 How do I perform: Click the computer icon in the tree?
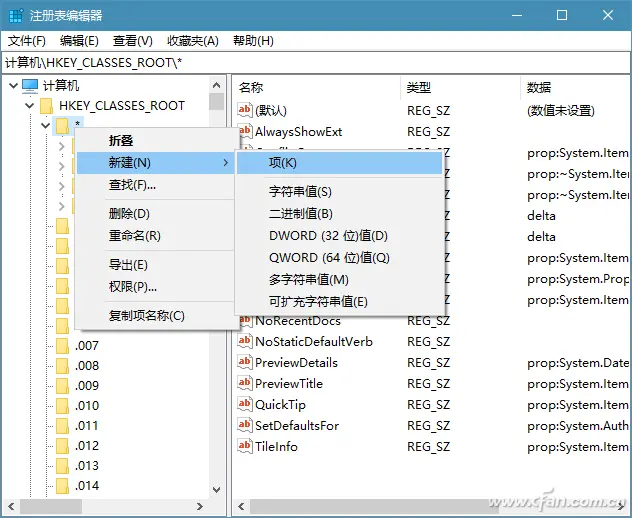pyautogui.click(x=30, y=86)
